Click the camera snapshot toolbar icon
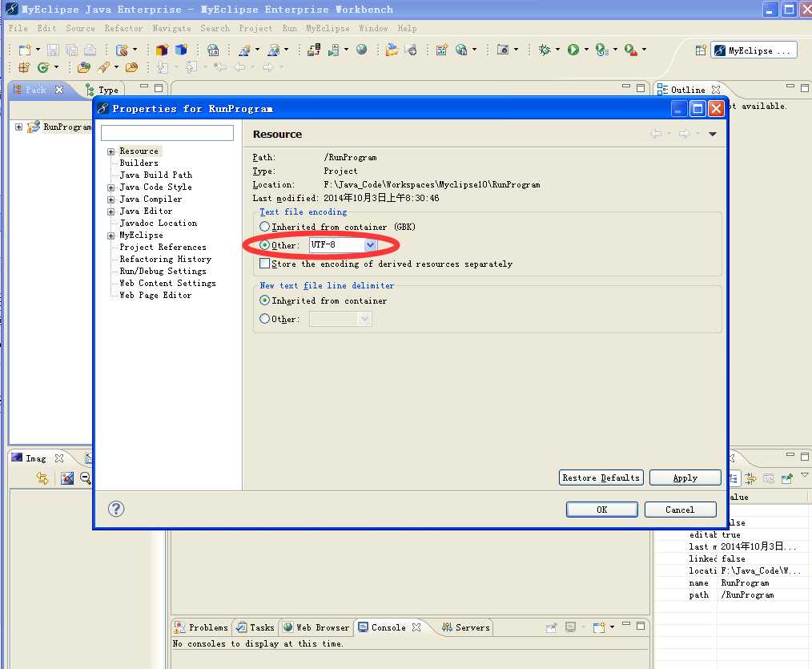The width and height of the screenshot is (812, 669). tap(502, 50)
